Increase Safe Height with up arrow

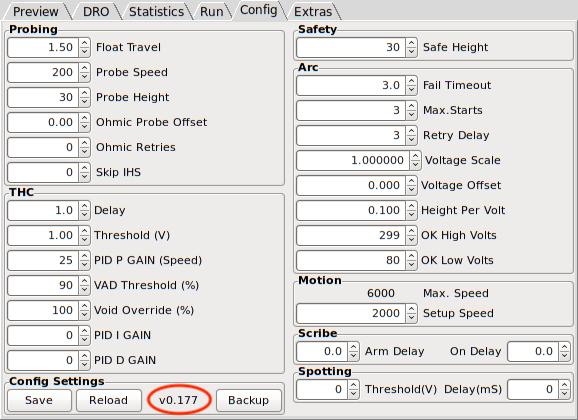click(x=411, y=43)
